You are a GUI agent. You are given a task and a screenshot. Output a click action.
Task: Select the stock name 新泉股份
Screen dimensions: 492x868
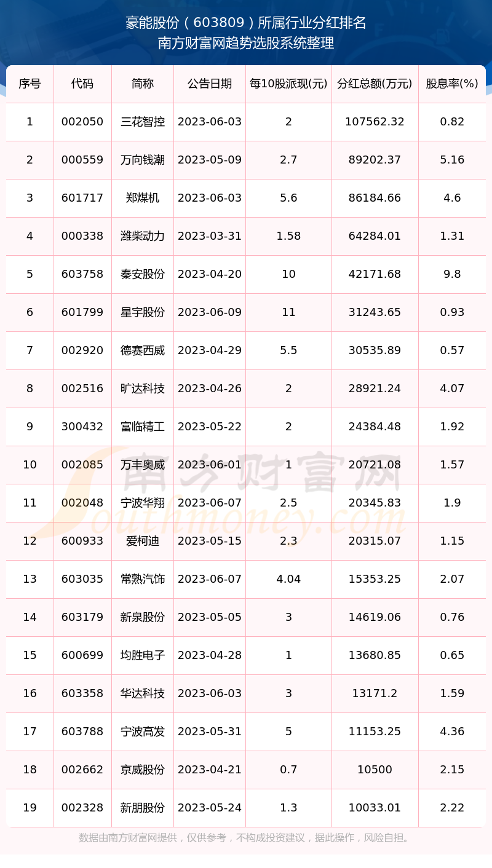pos(143,617)
